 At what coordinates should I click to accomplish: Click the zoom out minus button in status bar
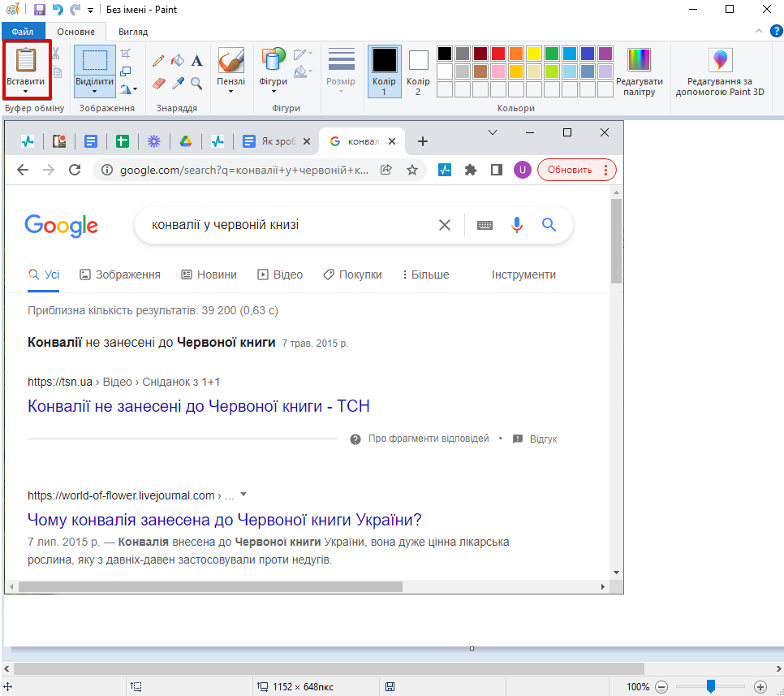[x=661, y=687]
